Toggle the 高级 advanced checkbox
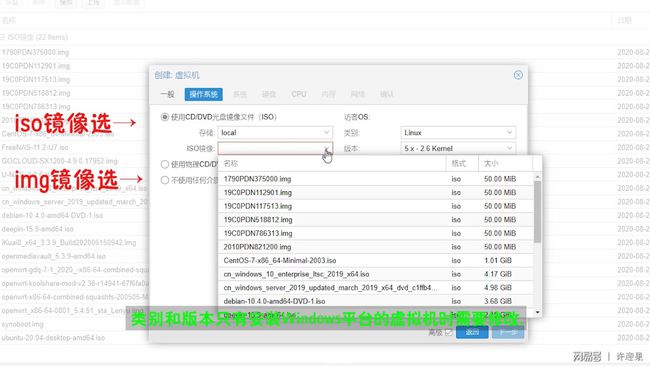The height and width of the screenshot is (367, 650). (x=449, y=333)
